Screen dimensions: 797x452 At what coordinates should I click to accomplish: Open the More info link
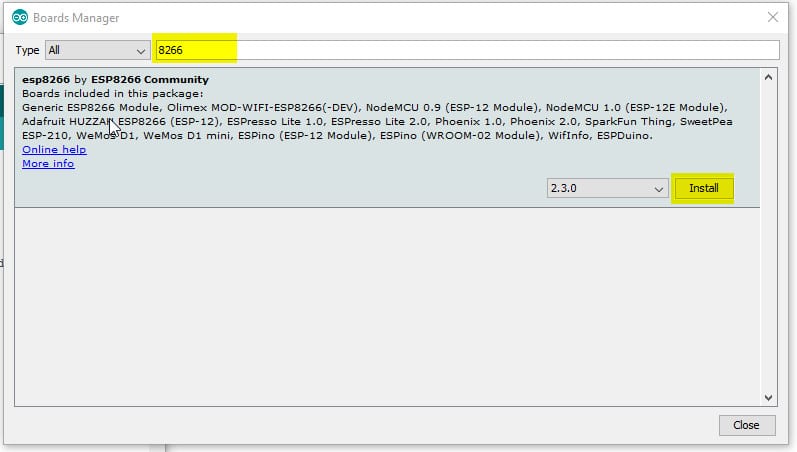(48, 164)
